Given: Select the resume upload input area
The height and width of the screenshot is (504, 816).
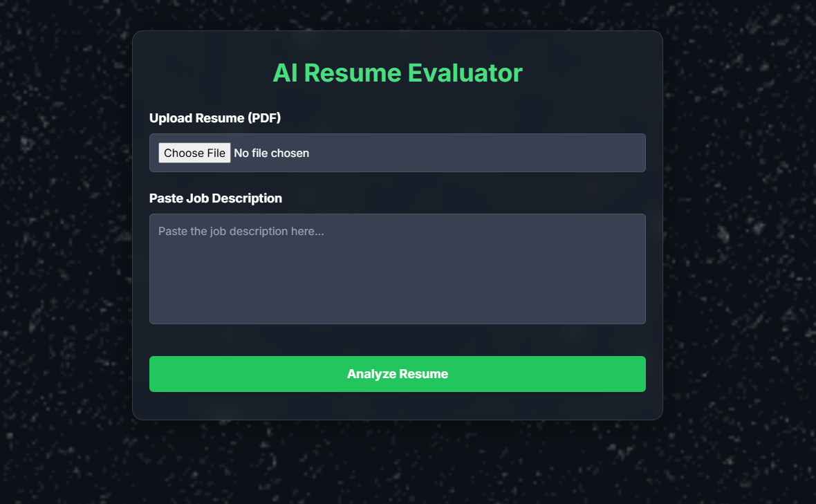Looking at the screenshot, I should click(397, 153).
